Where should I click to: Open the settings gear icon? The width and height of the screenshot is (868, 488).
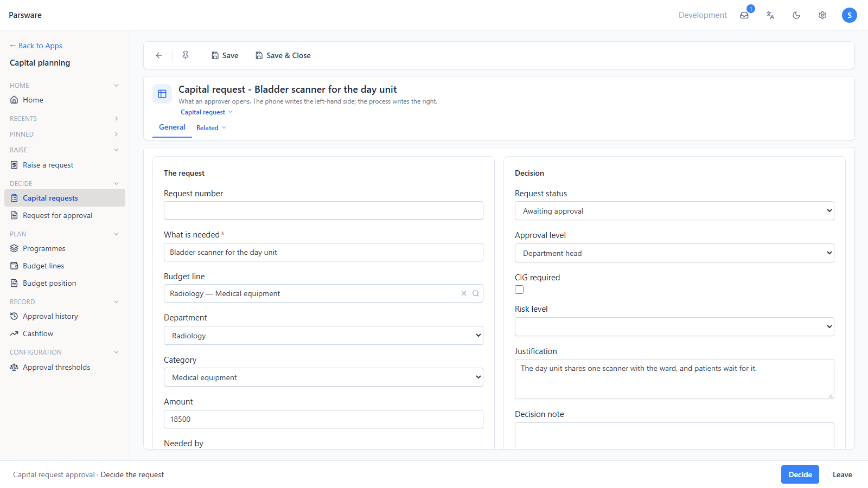(822, 15)
